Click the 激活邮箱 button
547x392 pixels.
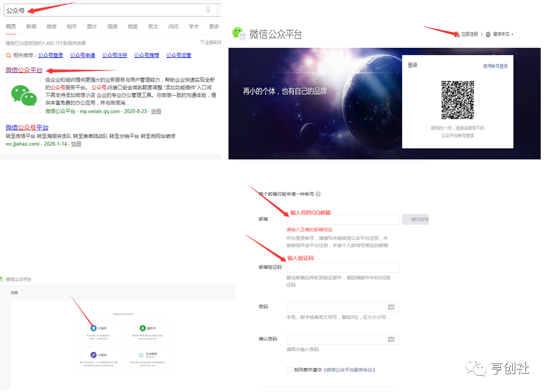tap(415, 219)
